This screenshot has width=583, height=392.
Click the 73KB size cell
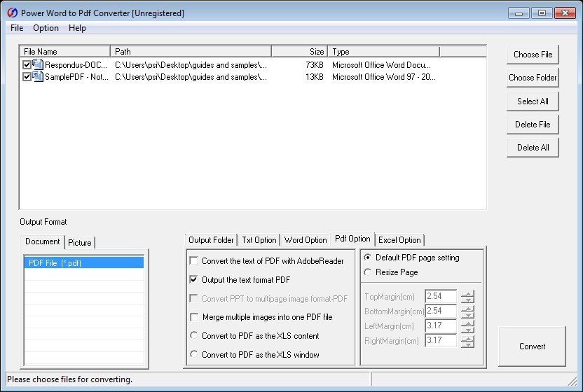[x=314, y=65]
